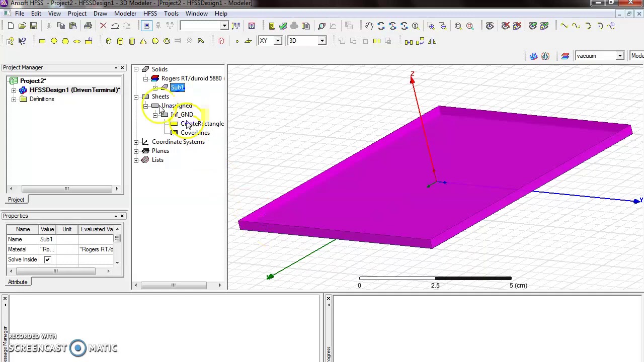This screenshot has width=644, height=362.
Task: Click the Print icon in the toolbar
Action: pos(88,26)
